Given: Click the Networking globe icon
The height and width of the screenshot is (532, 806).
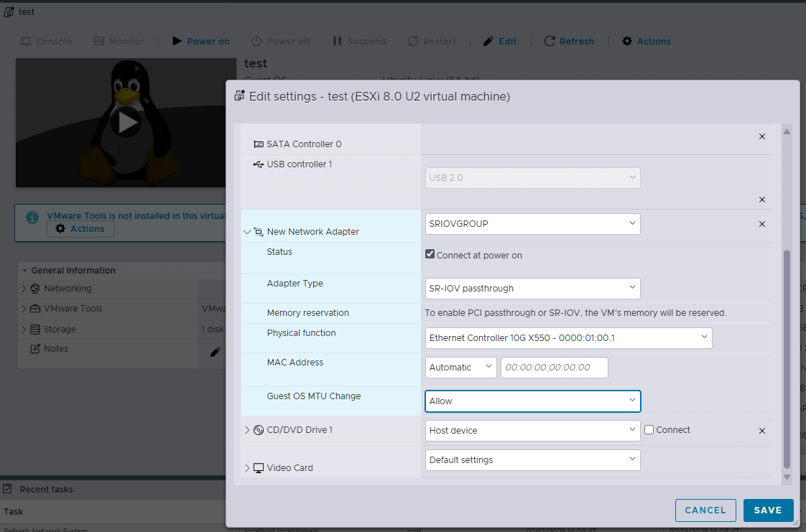Looking at the screenshot, I should (35, 289).
